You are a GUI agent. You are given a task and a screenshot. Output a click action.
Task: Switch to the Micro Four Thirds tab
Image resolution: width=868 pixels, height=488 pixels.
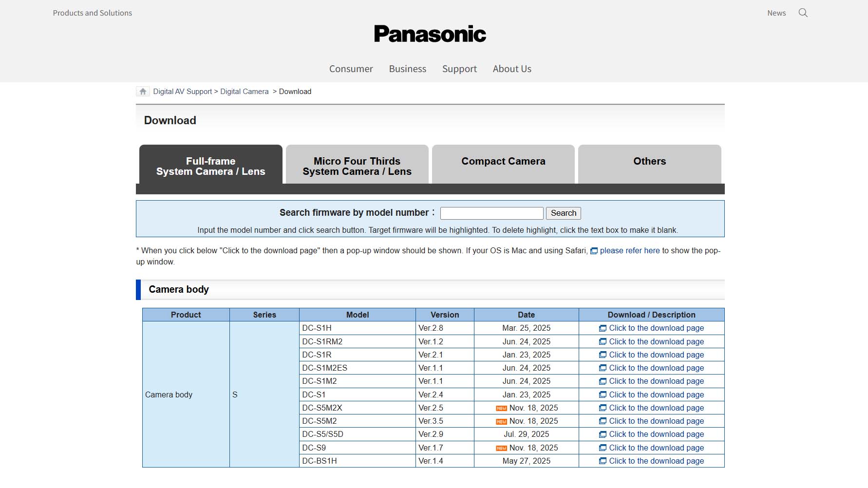(357, 166)
